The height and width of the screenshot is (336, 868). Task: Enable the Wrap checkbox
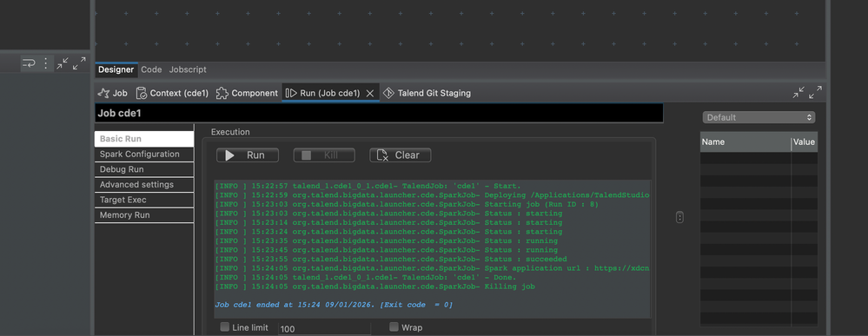394,327
